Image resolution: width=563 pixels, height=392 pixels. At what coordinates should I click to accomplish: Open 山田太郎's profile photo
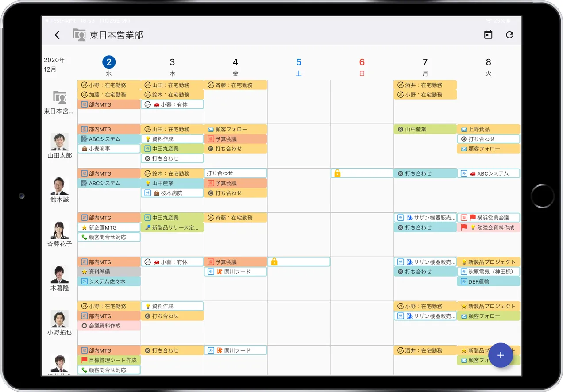(x=60, y=142)
